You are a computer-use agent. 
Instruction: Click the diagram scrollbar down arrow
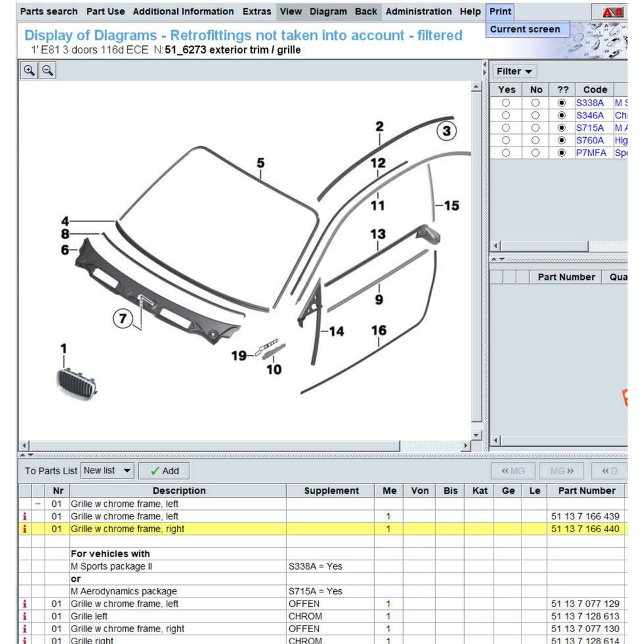(477, 435)
